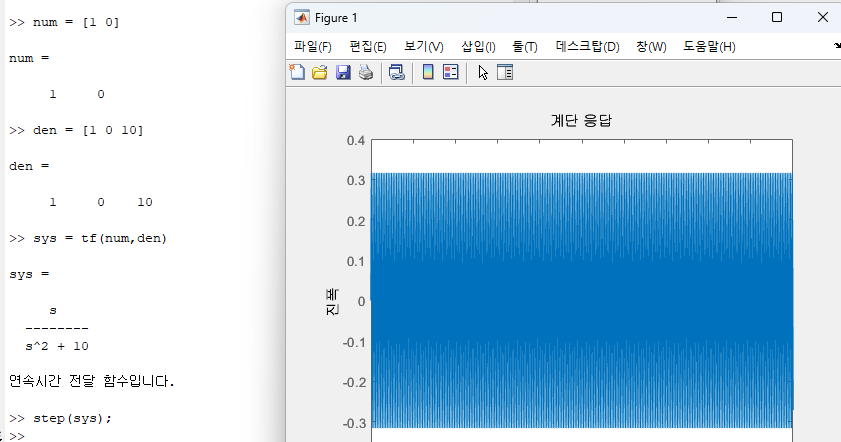Click the text 연속시간 전달 함수입니다.
This screenshot has width=841, height=442.
pyautogui.click(x=92, y=381)
